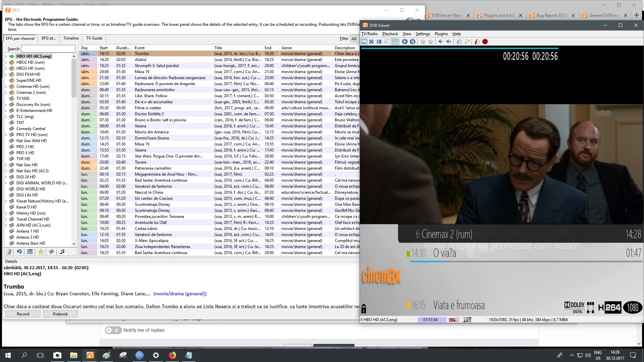Click the red record button in DVB Viewer toolbar
The image size is (644, 362).
485,42
